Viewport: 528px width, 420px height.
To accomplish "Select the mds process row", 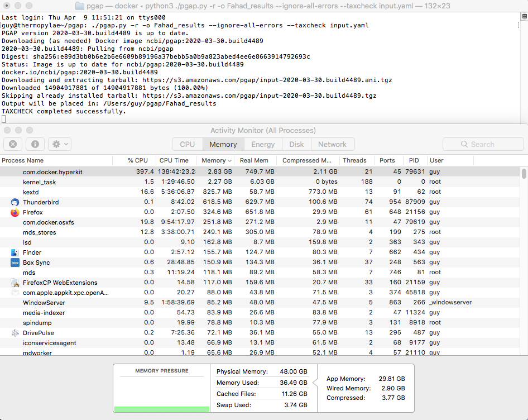I will (260, 273).
